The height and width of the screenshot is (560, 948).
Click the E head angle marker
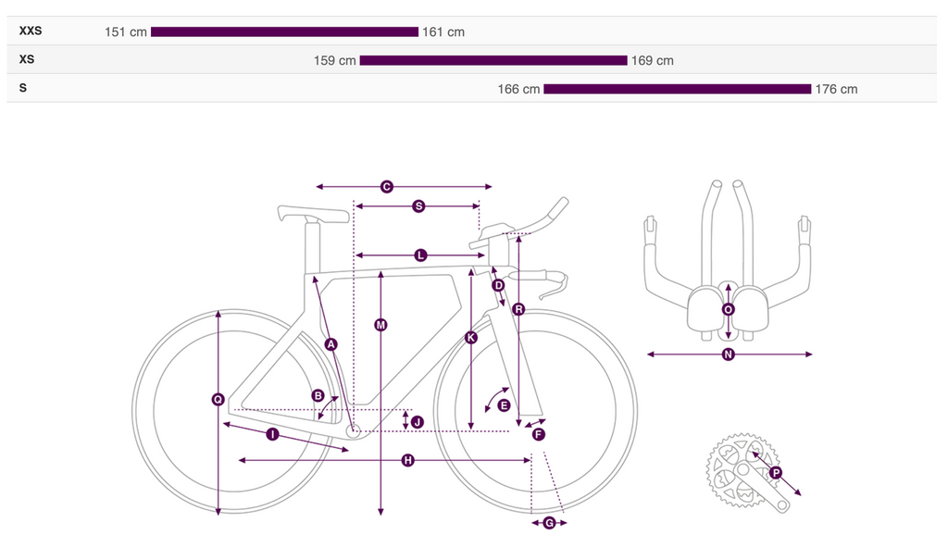pyautogui.click(x=504, y=405)
